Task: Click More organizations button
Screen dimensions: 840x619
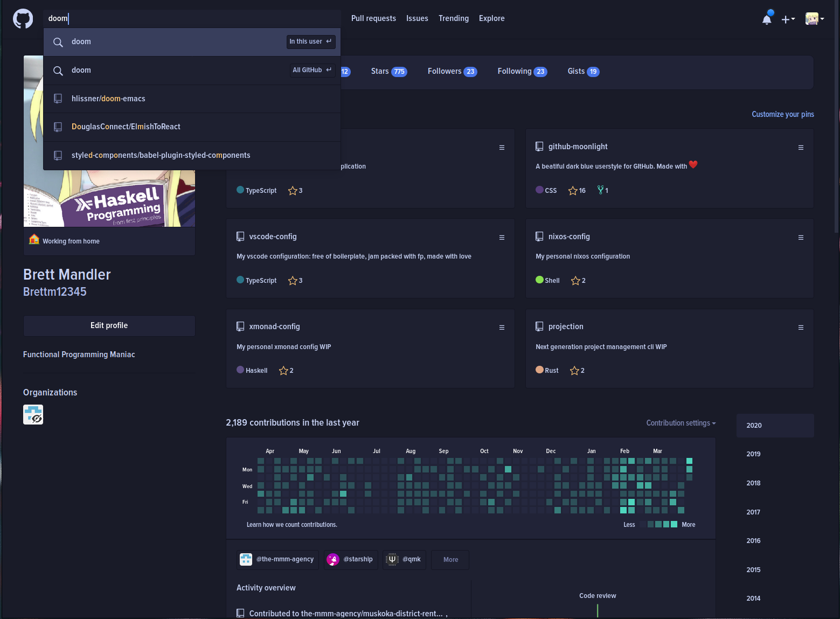Action: click(450, 560)
